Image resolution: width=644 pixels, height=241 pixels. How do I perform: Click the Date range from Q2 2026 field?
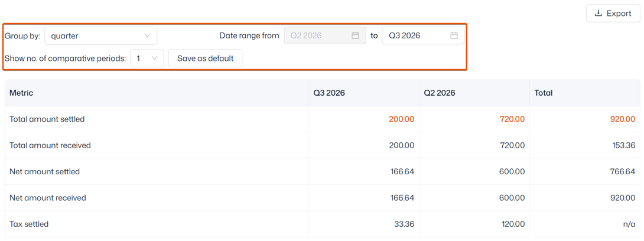(x=325, y=35)
